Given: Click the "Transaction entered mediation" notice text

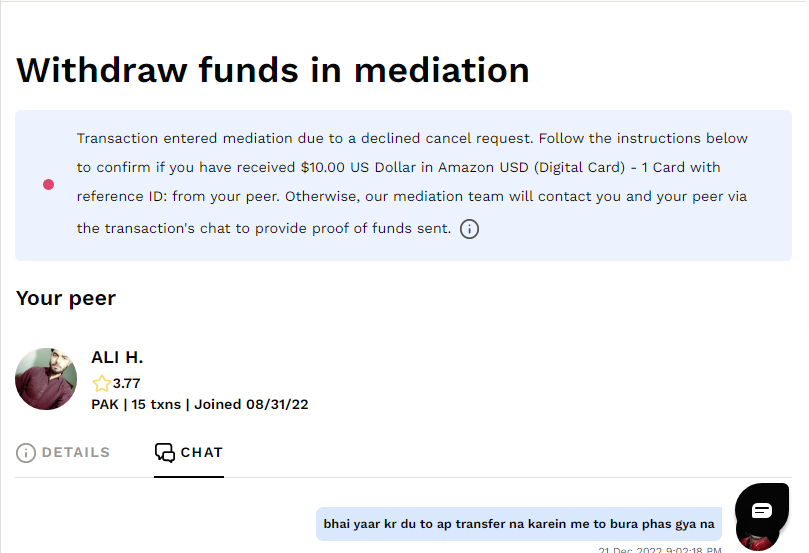Looking at the screenshot, I should pyautogui.click(x=200, y=138).
